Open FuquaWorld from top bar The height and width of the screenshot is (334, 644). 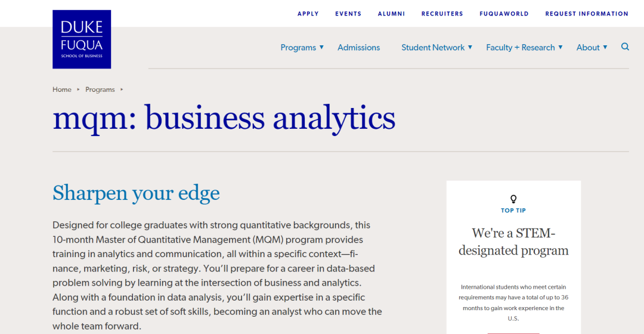point(504,14)
